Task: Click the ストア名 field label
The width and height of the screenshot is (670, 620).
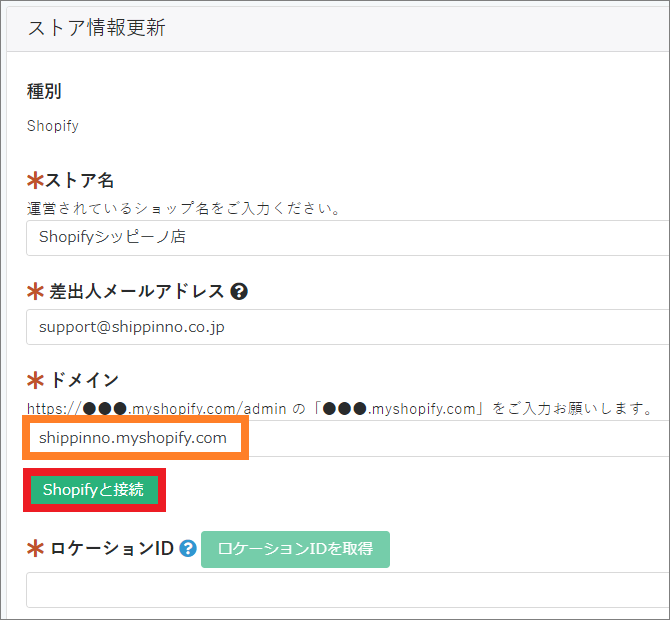Action: pyautogui.click(x=80, y=180)
